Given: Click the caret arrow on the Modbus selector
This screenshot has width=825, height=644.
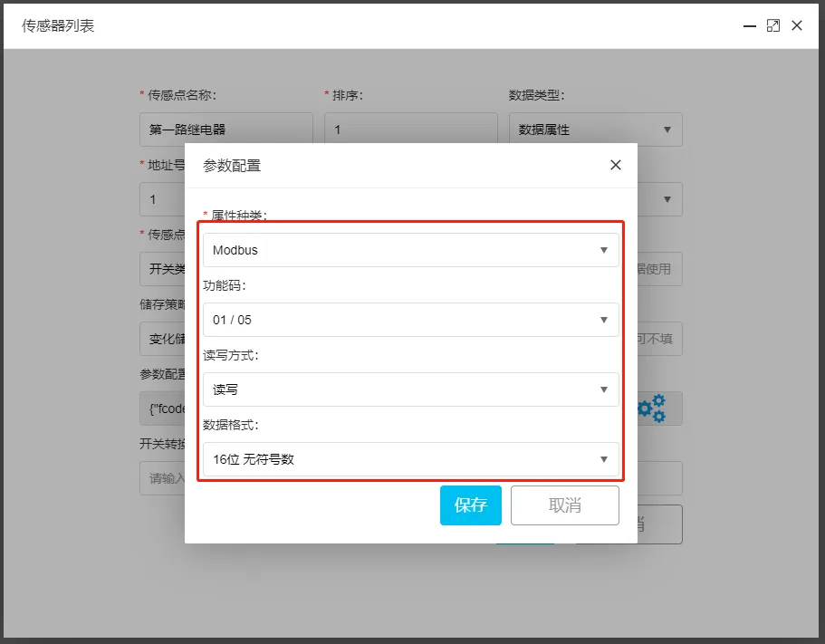Looking at the screenshot, I should click(604, 248).
